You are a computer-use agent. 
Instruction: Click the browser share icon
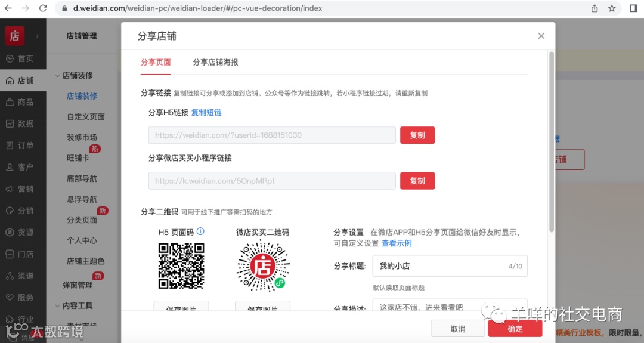pyautogui.click(x=595, y=8)
